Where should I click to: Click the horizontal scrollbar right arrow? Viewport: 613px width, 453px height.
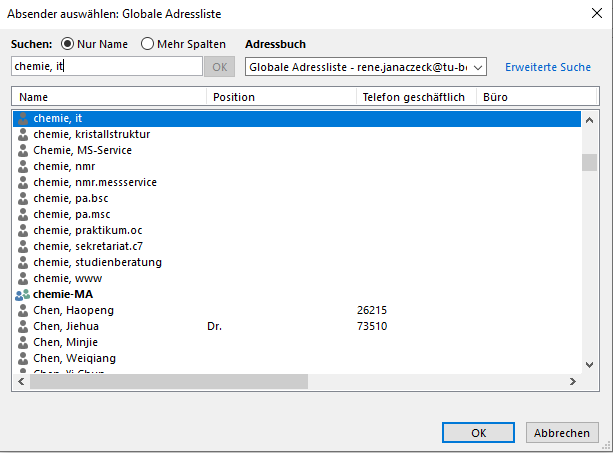click(x=572, y=382)
